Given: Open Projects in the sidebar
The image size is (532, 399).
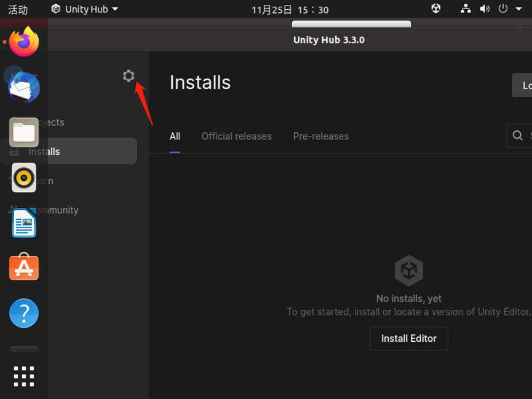Looking at the screenshot, I should [x=50, y=122].
